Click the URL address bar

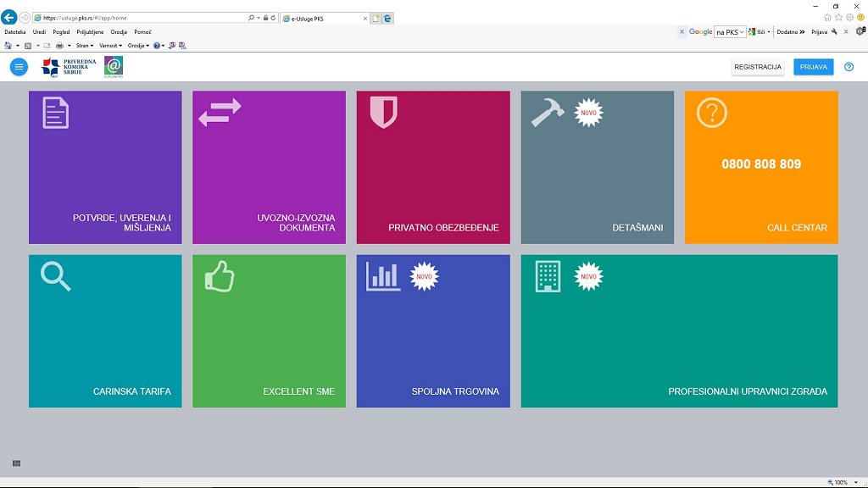(136, 17)
